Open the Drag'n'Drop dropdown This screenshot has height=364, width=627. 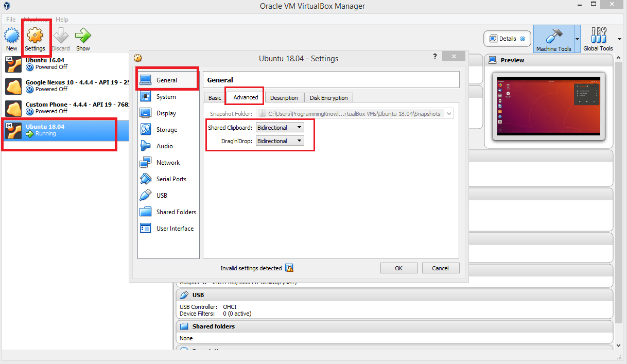click(x=280, y=141)
